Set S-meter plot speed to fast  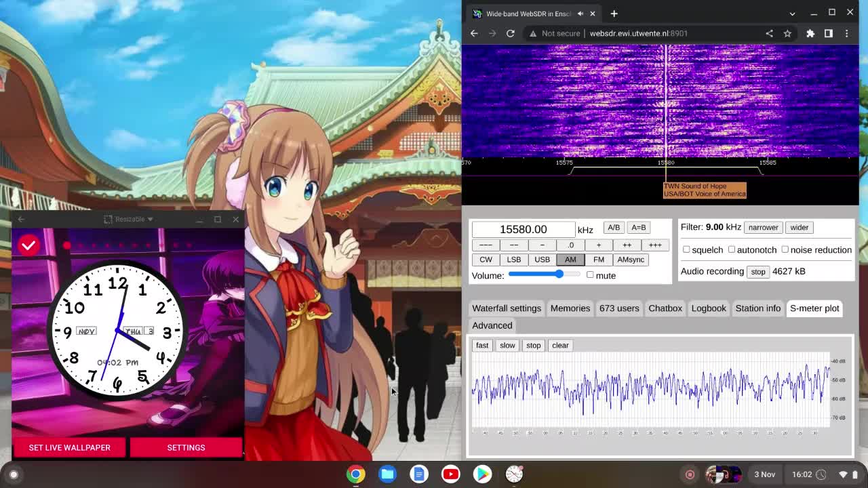pyautogui.click(x=482, y=346)
